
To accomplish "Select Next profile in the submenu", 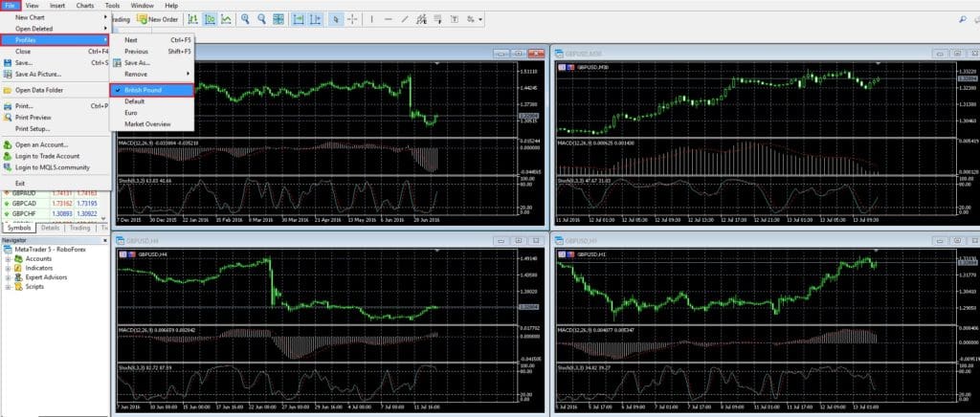I will tap(152, 40).
